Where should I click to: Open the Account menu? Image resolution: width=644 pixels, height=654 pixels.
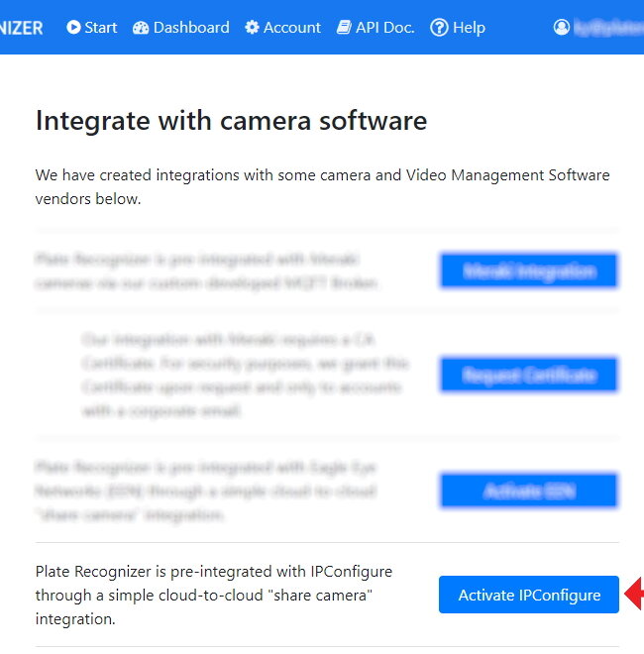(x=282, y=28)
